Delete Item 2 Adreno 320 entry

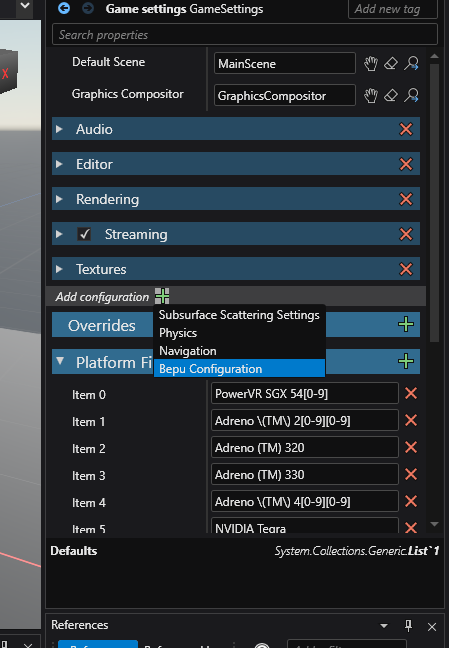point(411,447)
